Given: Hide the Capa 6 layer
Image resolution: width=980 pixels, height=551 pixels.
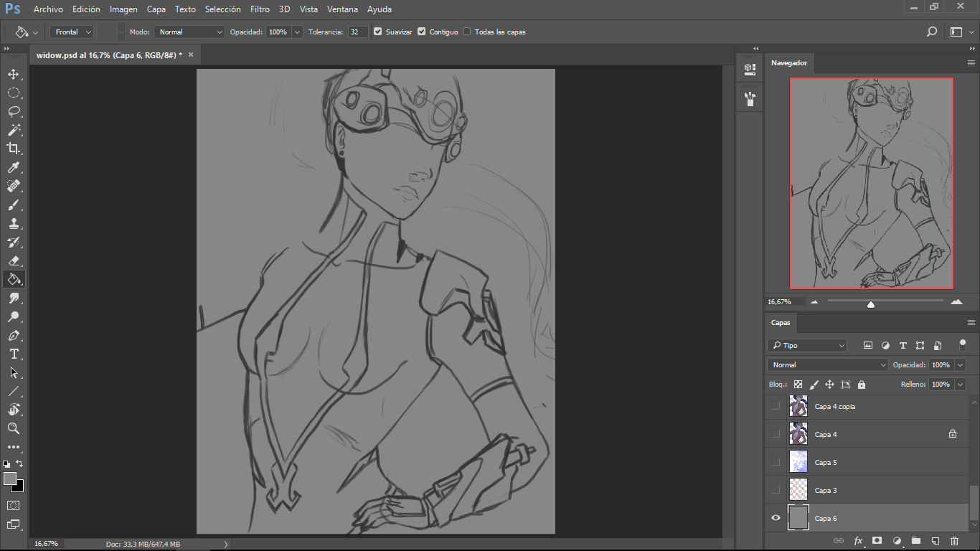Looking at the screenshot, I should pos(775,518).
